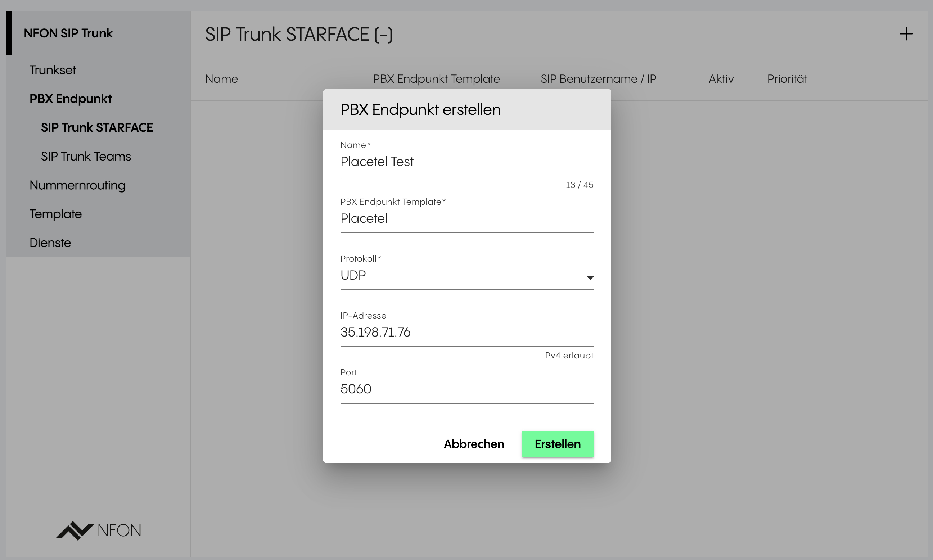This screenshot has height=560, width=933.
Task: Select PBX Endpunkt menu item
Action: pyautogui.click(x=71, y=99)
